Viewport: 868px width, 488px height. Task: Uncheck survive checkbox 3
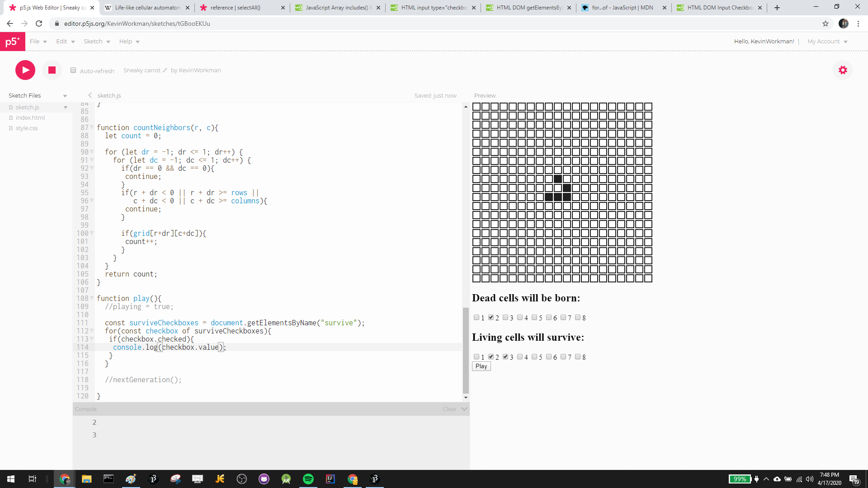point(505,357)
